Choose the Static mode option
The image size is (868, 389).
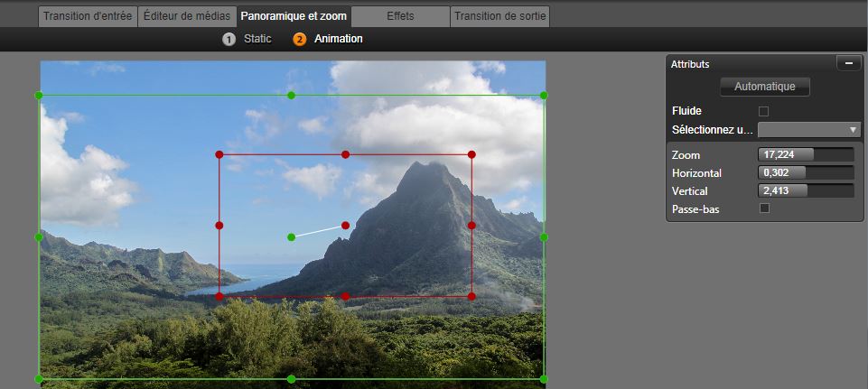(x=247, y=40)
